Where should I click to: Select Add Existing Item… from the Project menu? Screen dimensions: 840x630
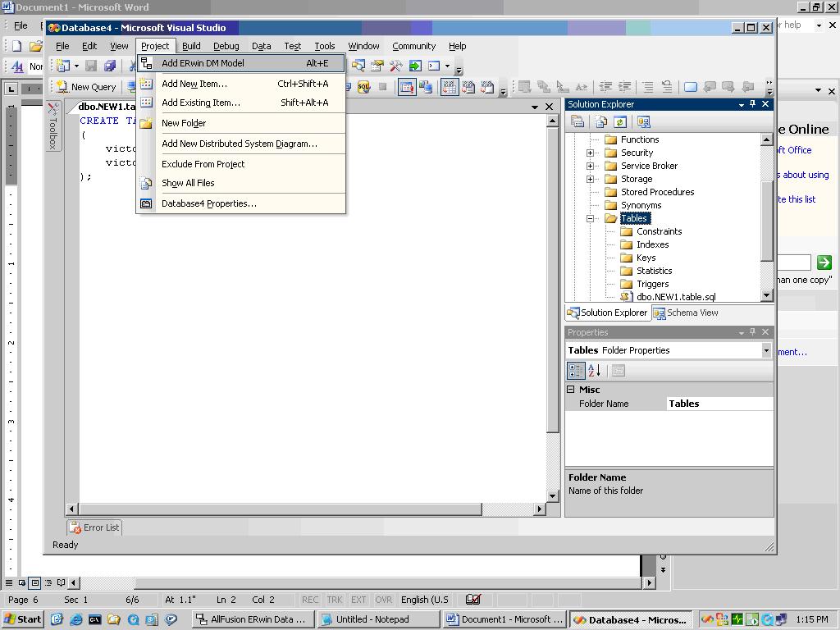[240, 103]
